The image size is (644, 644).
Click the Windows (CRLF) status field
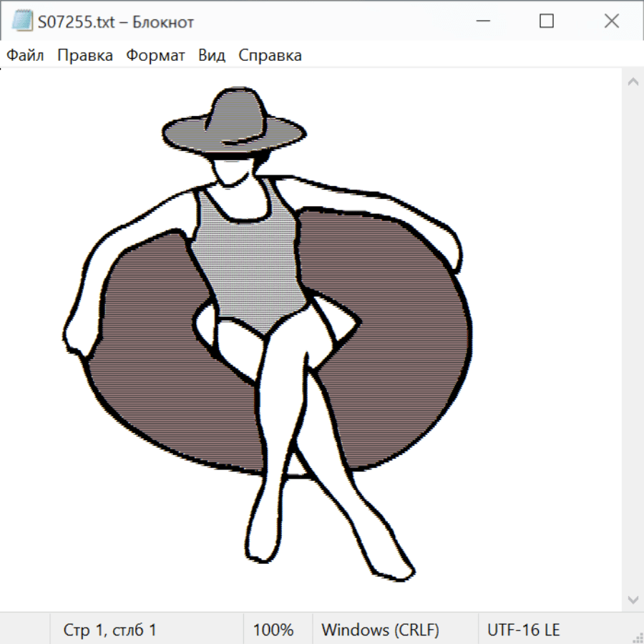point(380,630)
